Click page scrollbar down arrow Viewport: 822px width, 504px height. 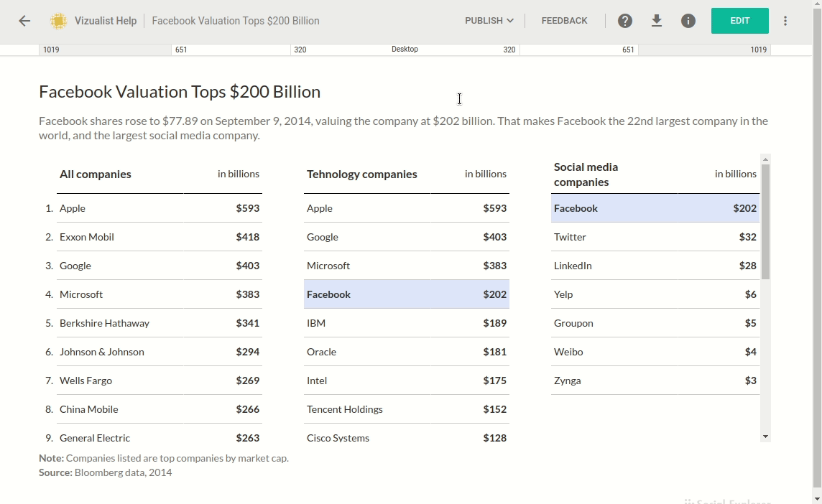pos(817,498)
